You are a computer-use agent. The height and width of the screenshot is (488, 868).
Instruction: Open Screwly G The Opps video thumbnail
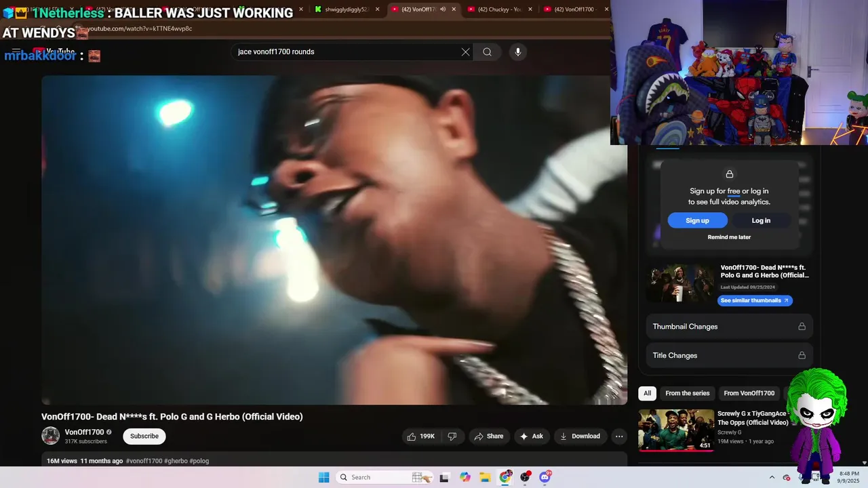(x=676, y=430)
